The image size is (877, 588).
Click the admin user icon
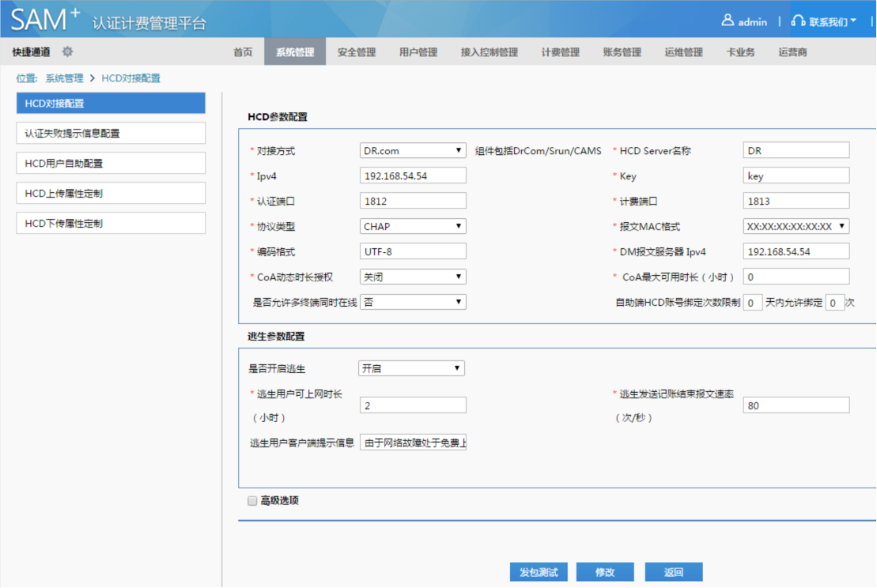point(727,21)
